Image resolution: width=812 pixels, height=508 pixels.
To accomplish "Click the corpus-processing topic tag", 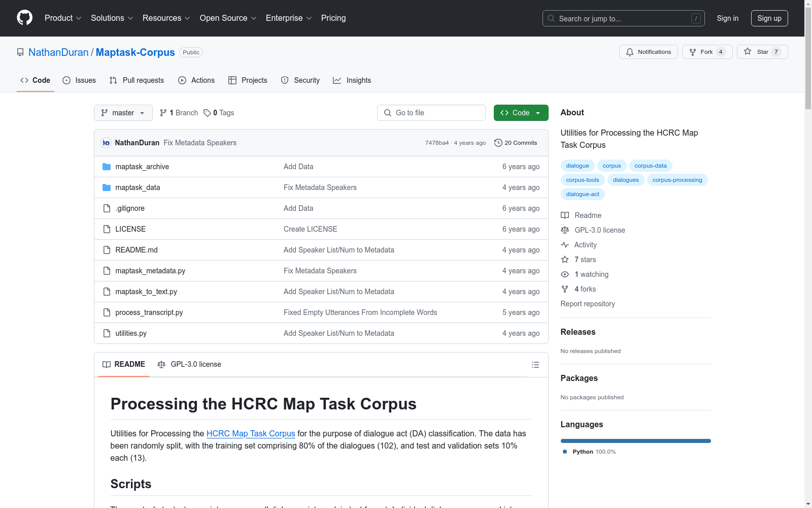I will [678, 180].
